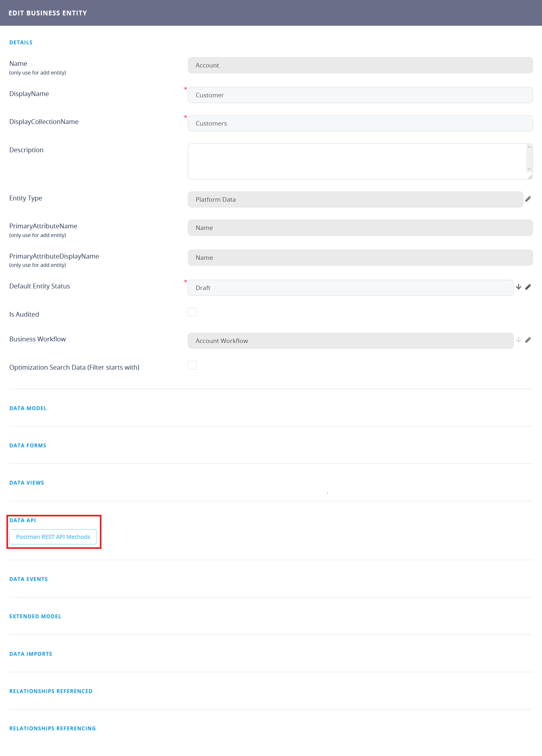Toggle Optimization Search Data checkbox
This screenshot has height=756, width=542.
(x=192, y=365)
